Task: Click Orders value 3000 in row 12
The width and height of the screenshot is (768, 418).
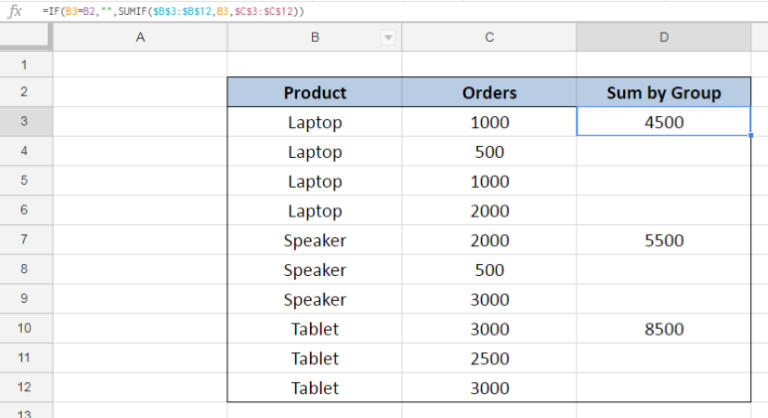Action: (x=489, y=387)
